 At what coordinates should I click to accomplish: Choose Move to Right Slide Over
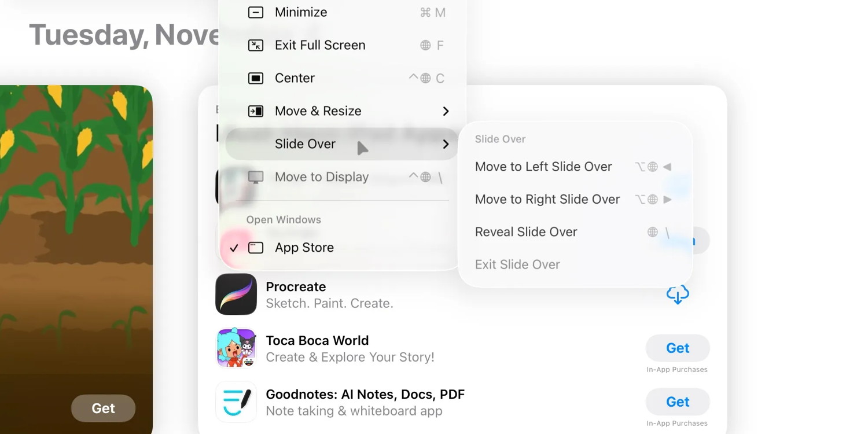point(547,199)
